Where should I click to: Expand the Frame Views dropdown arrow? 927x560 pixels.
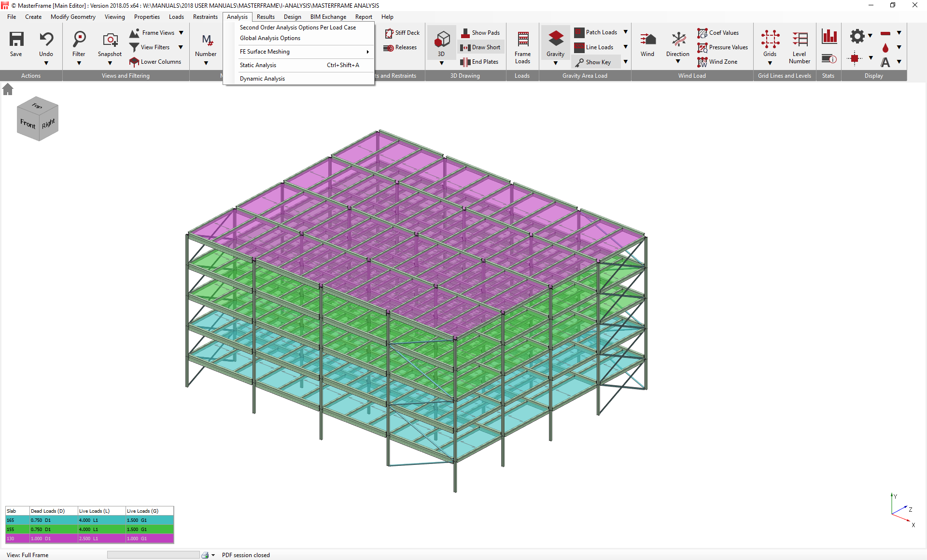pyautogui.click(x=181, y=33)
